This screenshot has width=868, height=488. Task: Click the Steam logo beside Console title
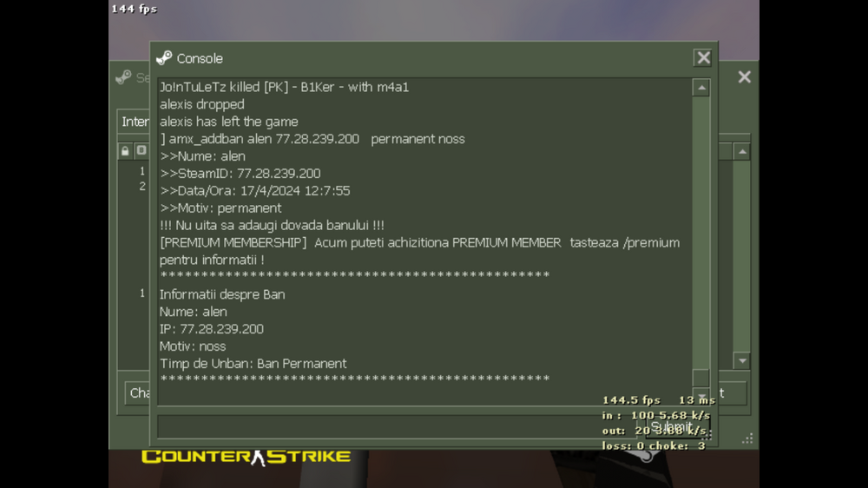click(x=164, y=58)
